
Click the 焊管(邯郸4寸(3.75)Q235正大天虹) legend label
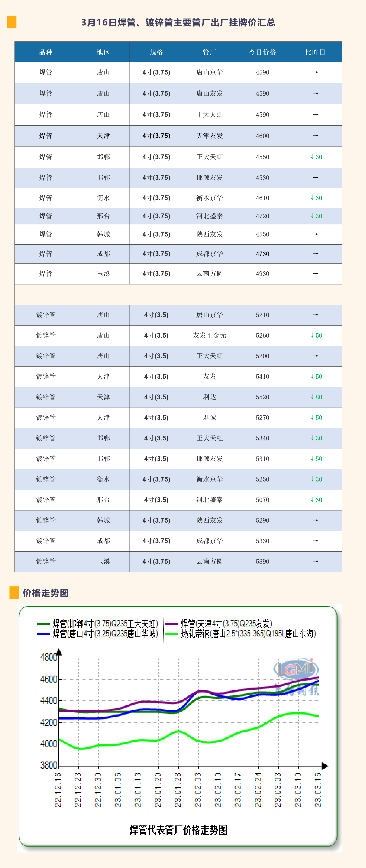(x=105, y=624)
